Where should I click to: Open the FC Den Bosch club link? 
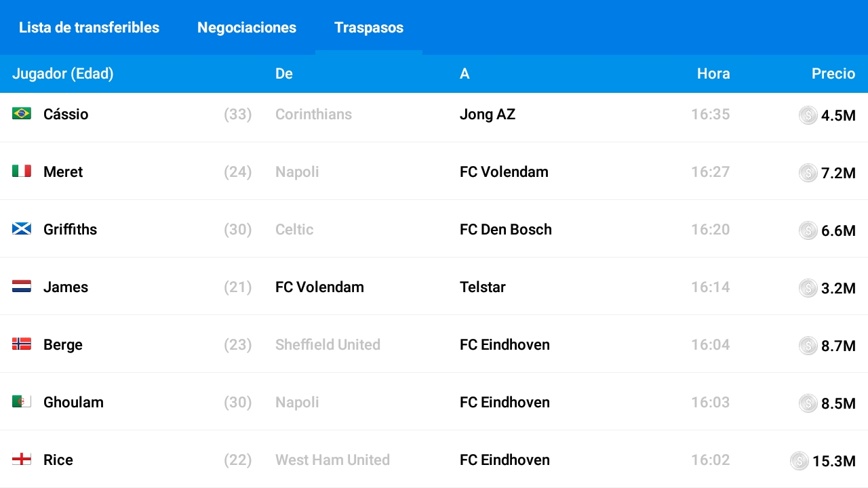point(506,229)
